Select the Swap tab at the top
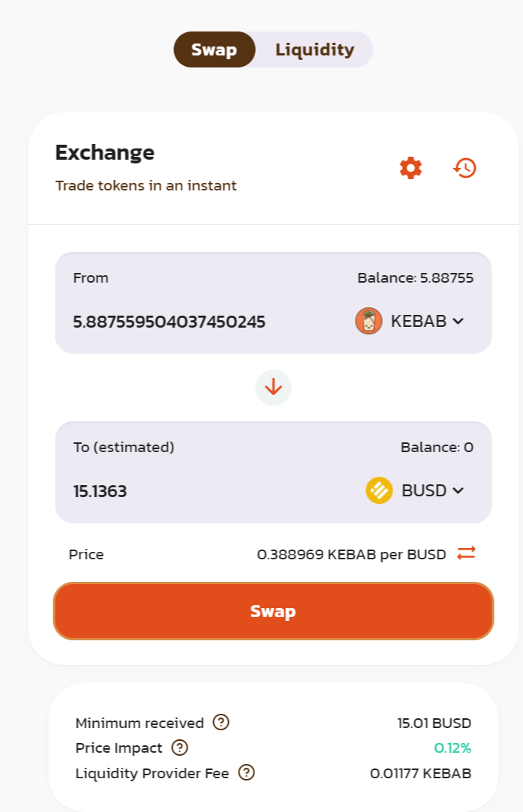523x812 pixels. pos(214,50)
